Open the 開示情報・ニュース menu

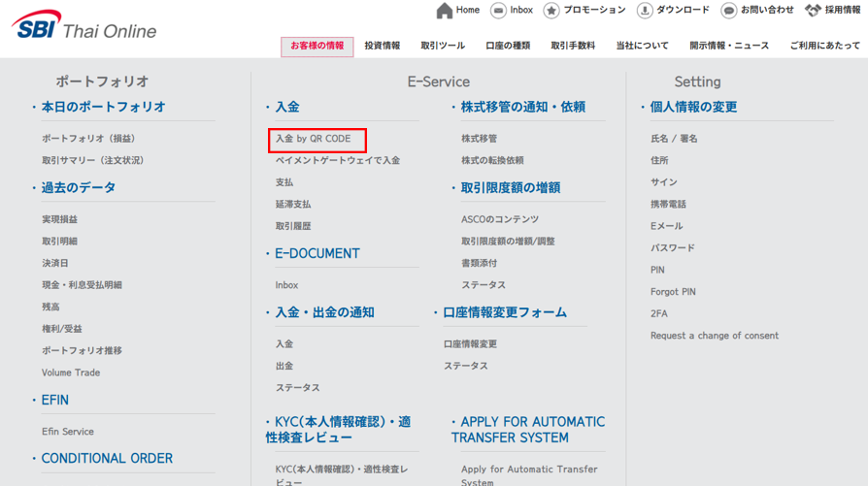tap(729, 46)
